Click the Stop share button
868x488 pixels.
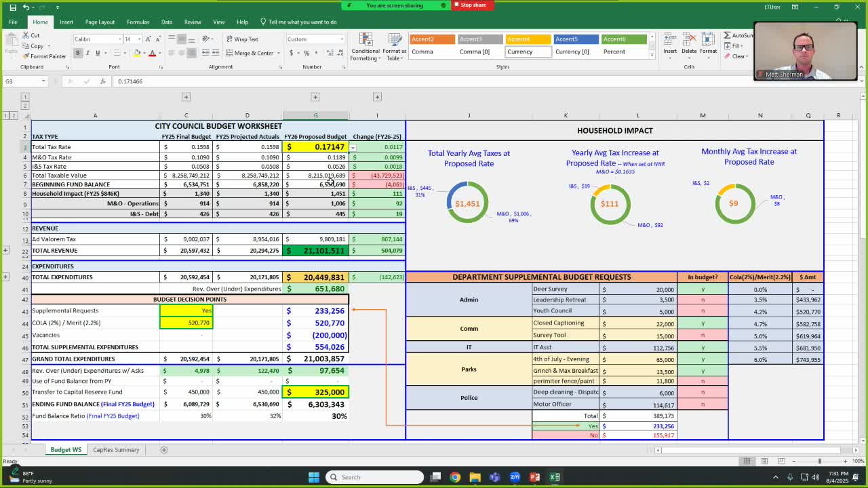point(470,5)
